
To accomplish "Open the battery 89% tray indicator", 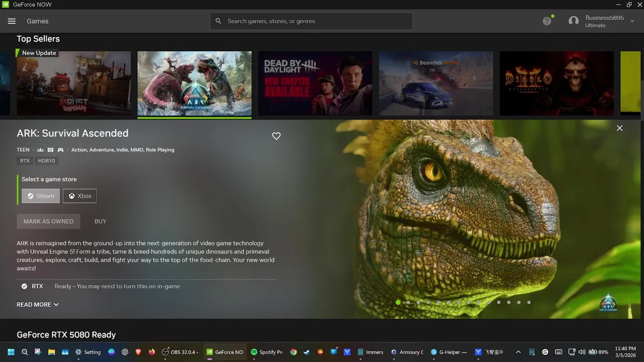I will click(x=599, y=352).
